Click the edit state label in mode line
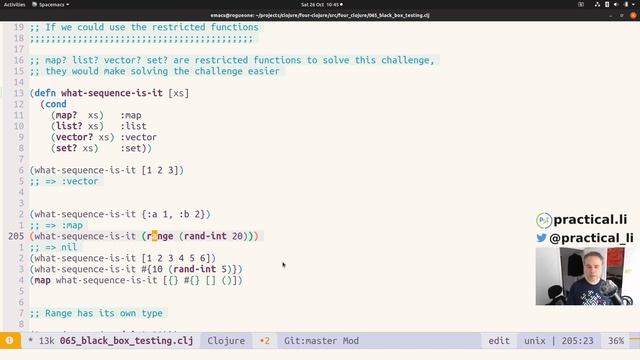 (x=499, y=340)
